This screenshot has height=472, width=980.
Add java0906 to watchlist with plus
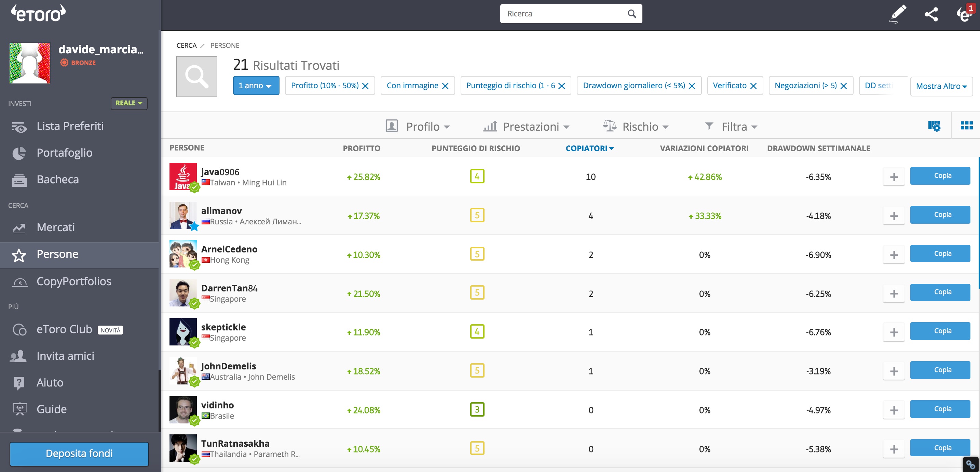click(894, 177)
